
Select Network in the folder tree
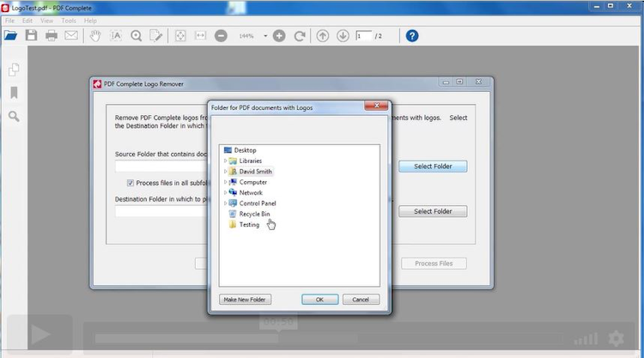click(251, 193)
